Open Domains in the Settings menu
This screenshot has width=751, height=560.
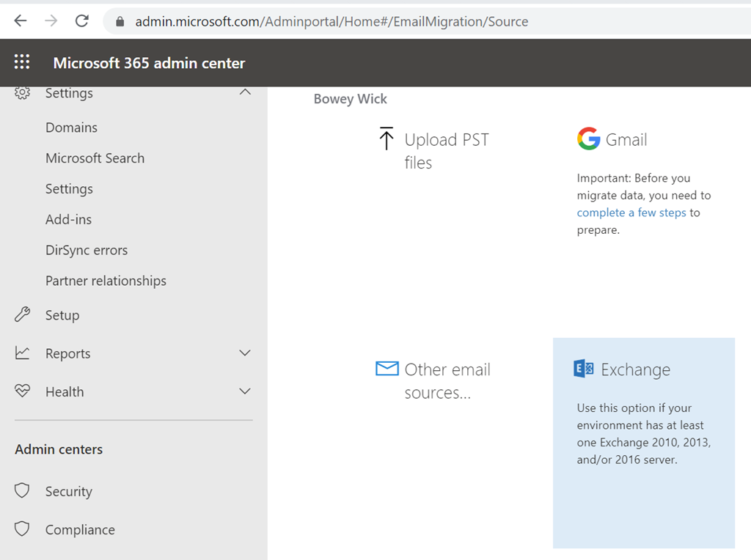(x=71, y=128)
